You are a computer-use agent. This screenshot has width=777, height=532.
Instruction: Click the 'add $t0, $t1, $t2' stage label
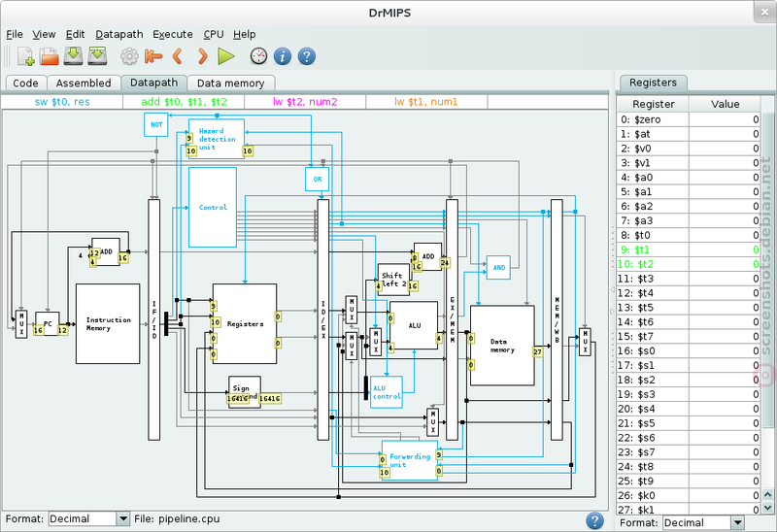[184, 102]
